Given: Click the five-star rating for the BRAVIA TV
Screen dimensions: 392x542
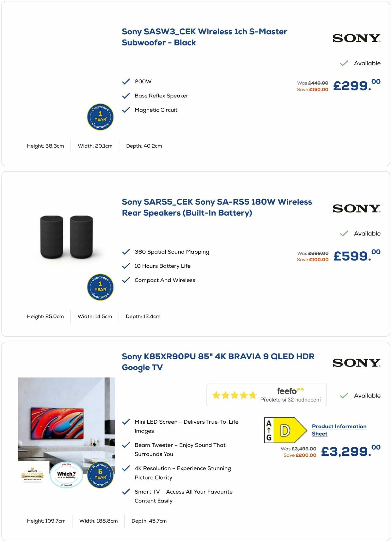Looking at the screenshot, I should click(234, 395).
